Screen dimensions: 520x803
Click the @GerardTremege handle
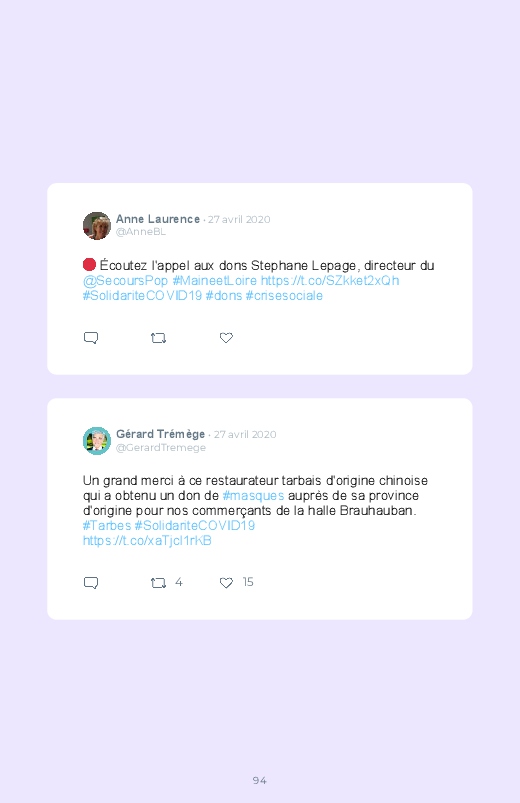coord(161,448)
